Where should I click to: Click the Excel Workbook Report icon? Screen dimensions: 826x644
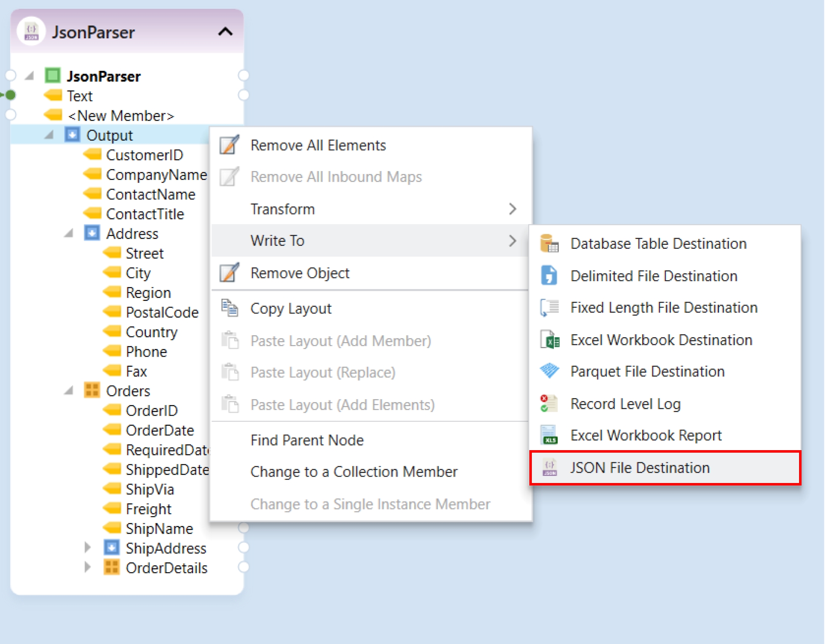(x=550, y=435)
